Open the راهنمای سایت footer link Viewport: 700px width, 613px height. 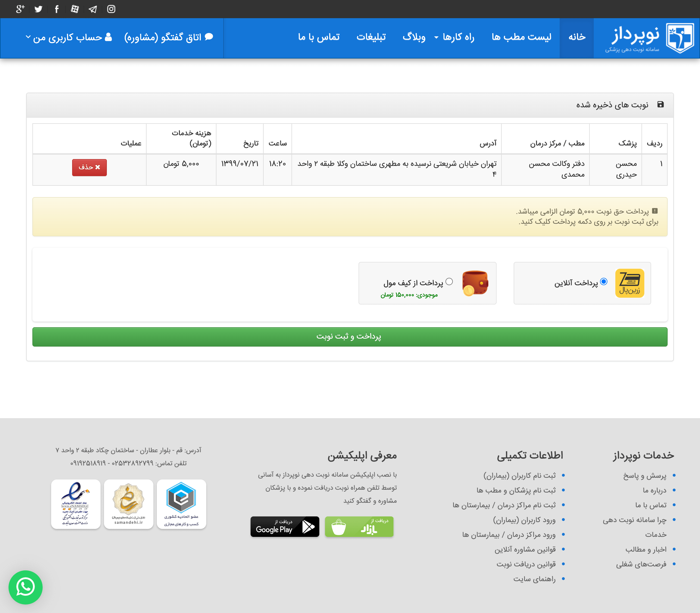(534, 579)
